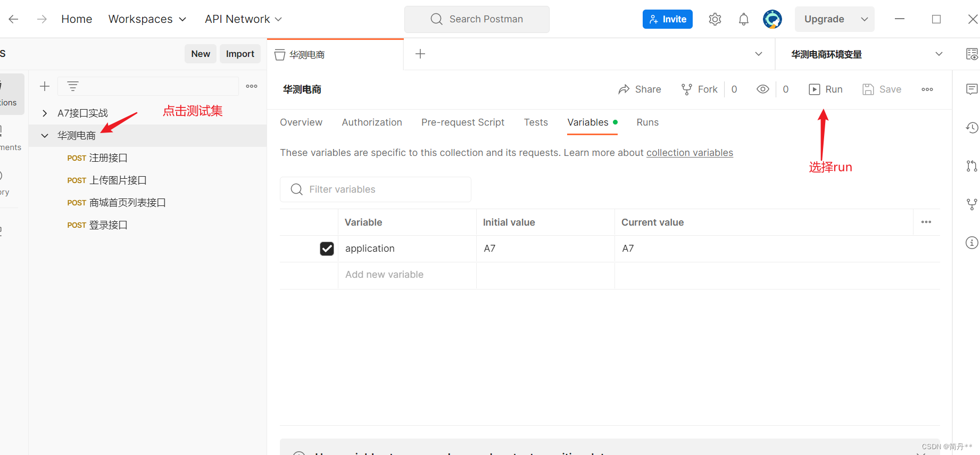Image resolution: width=980 pixels, height=455 pixels.
Task: Open Upgrade dropdown arrow
Action: (x=865, y=19)
